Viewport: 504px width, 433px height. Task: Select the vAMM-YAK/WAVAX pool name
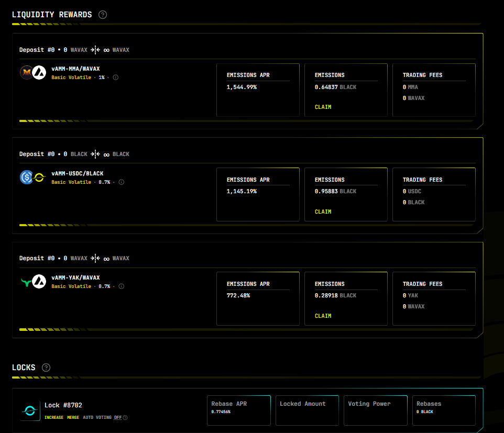[75, 277]
